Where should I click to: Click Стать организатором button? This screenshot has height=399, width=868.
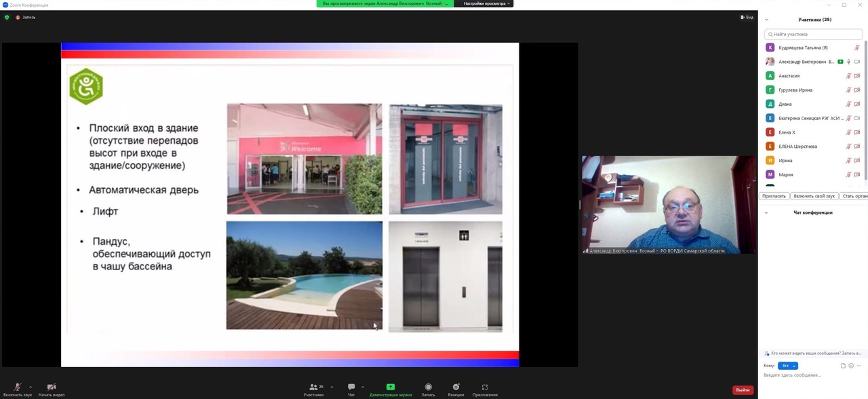tap(854, 196)
